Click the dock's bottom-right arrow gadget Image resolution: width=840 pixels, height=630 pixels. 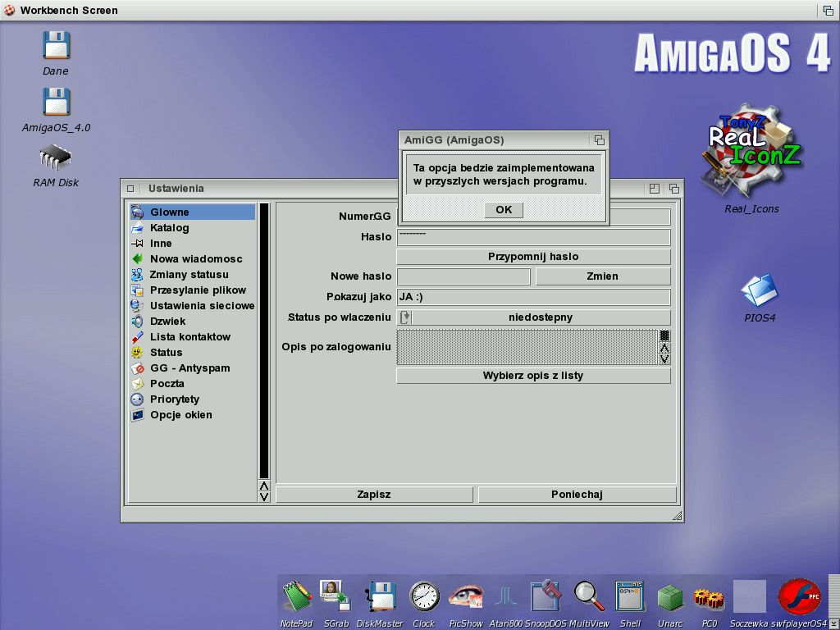833,624
